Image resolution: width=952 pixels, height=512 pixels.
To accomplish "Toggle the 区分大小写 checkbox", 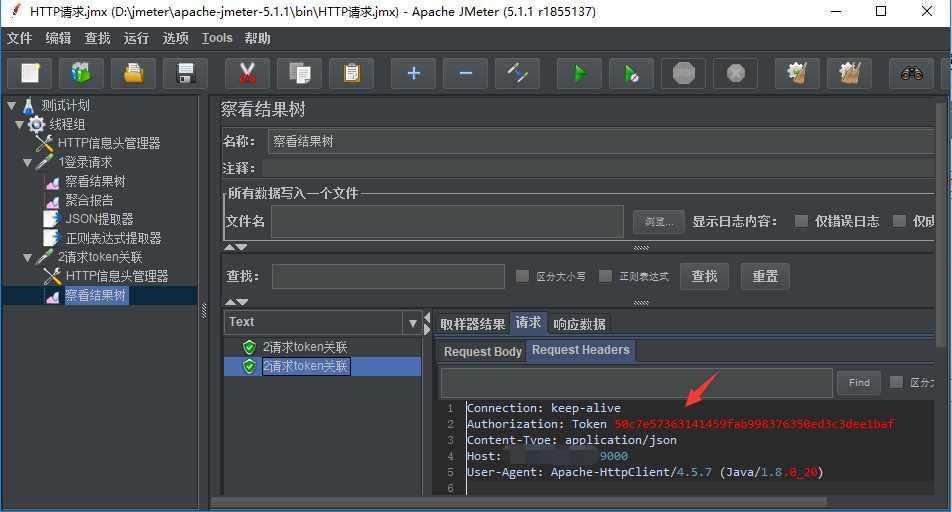I will [x=522, y=276].
